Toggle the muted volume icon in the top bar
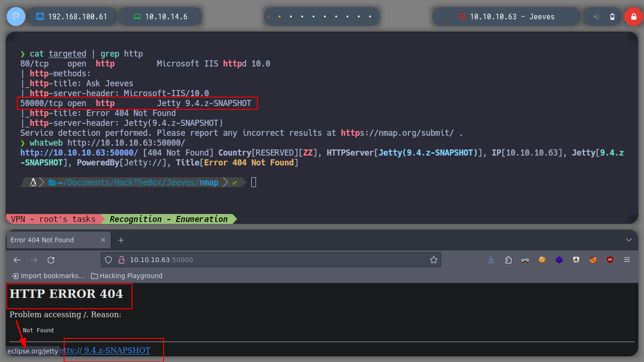This screenshot has width=644, height=362. [596, 16]
